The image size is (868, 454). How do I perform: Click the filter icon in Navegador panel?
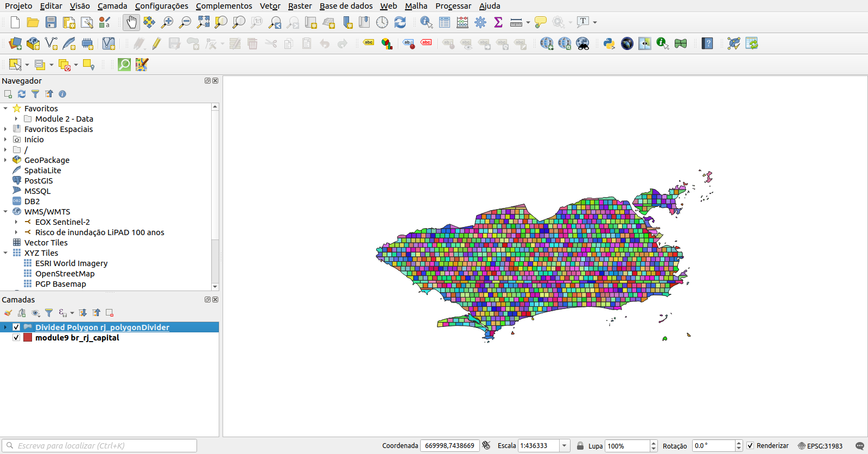coord(35,94)
